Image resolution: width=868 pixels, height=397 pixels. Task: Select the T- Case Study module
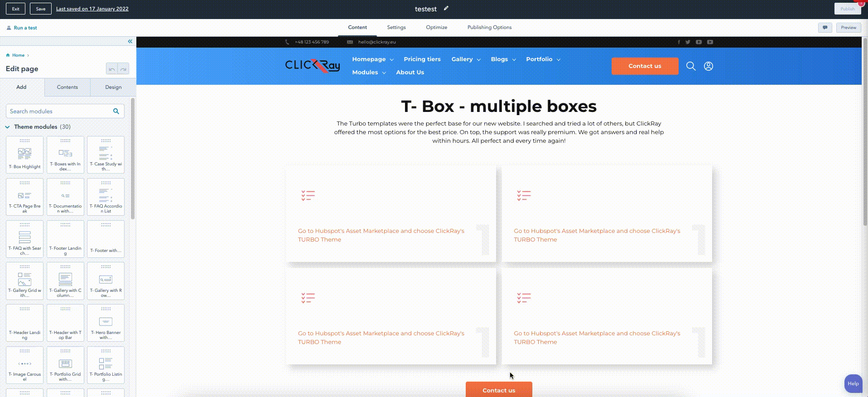pos(106,155)
